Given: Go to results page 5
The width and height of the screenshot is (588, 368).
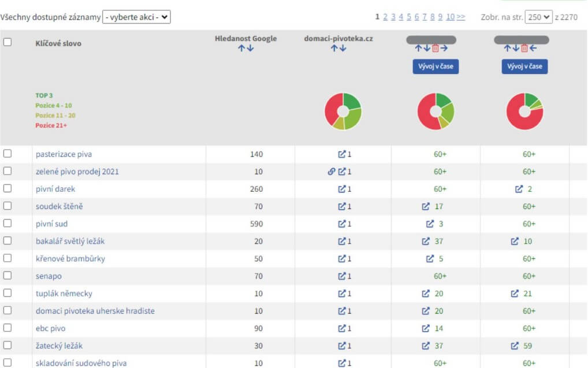Looking at the screenshot, I should click(409, 17).
